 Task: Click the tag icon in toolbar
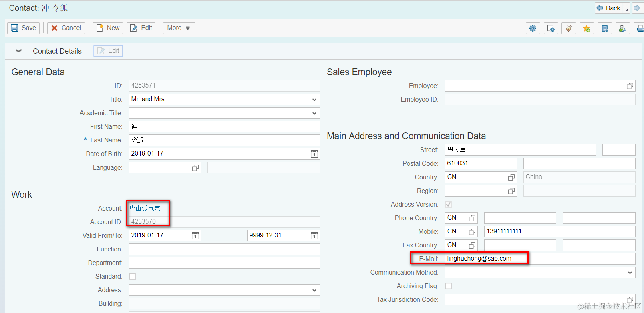(569, 28)
